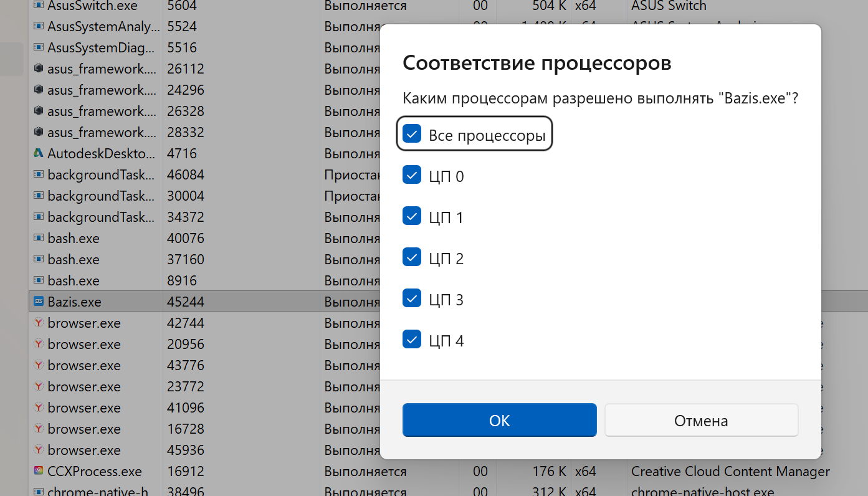
Task: Confirm affinity with the OK button
Action: pos(500,421)
